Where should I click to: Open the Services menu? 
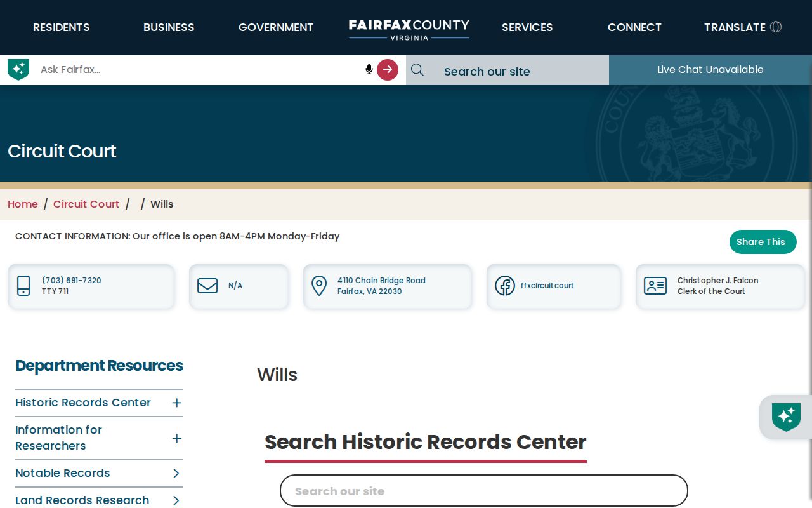tap(527, 27)
